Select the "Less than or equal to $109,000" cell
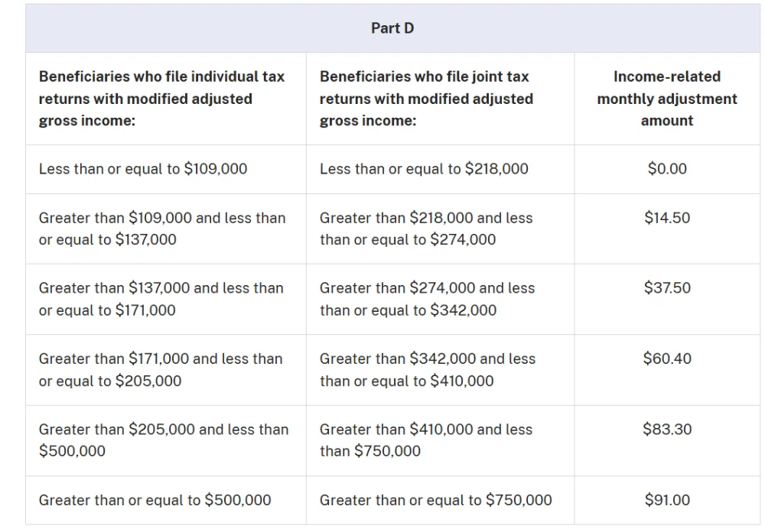This screenshot has width=765, height=532. (143, 169)
